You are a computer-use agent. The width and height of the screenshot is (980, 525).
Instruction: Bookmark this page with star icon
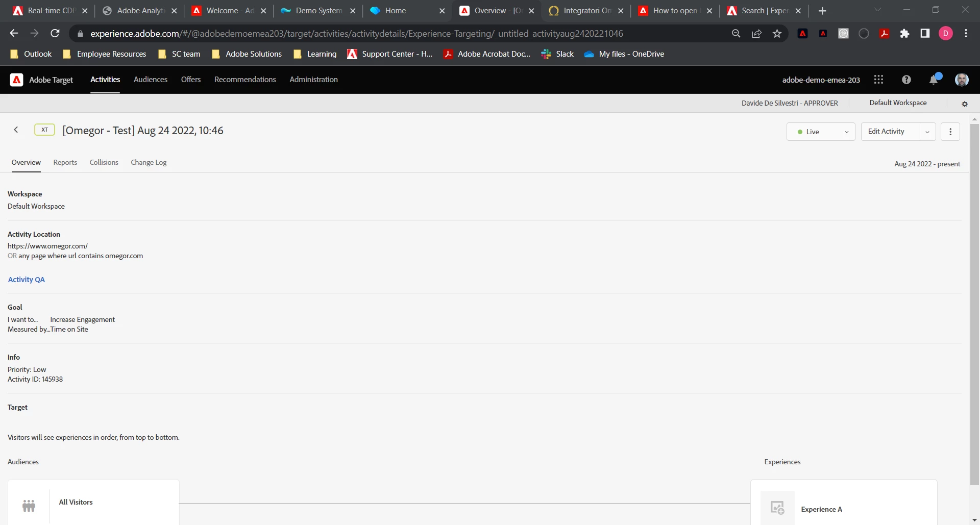click(777, 34)
